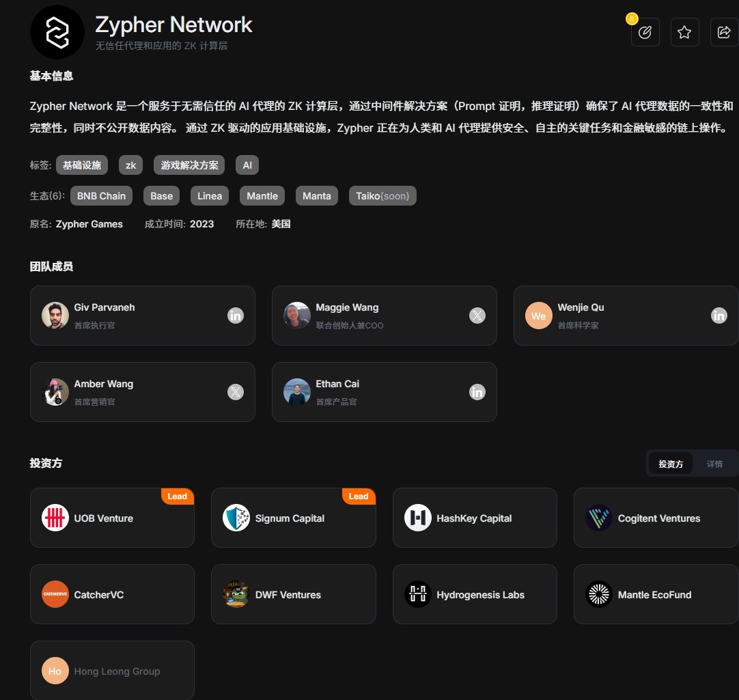Open the Signum Capital investor name
The width and height of the screenshot is (739, 700).
coord(290,518)
